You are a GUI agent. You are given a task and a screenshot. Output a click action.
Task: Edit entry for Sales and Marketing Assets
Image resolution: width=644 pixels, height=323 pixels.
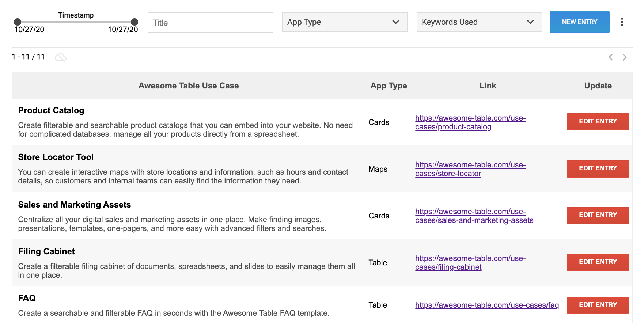[598, 215]
